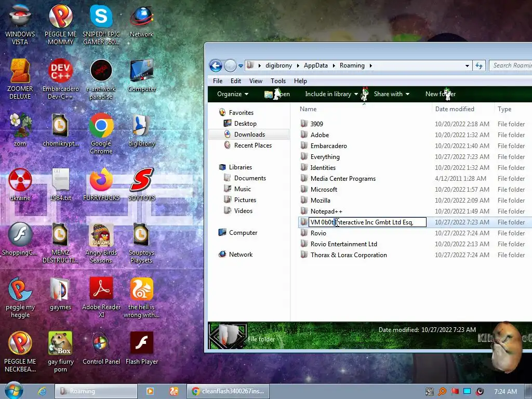Click the Search Roaming field
532x399 pixels.
pyautogui.click(x=512, y=65)
